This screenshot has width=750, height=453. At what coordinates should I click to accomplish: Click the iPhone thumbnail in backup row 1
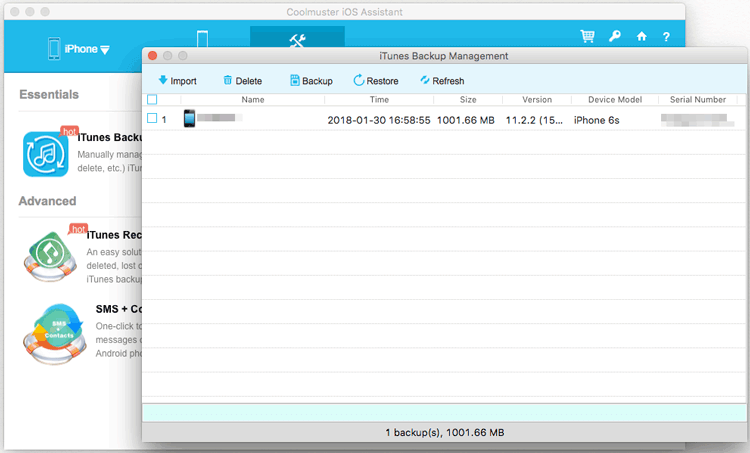point(189,118)
